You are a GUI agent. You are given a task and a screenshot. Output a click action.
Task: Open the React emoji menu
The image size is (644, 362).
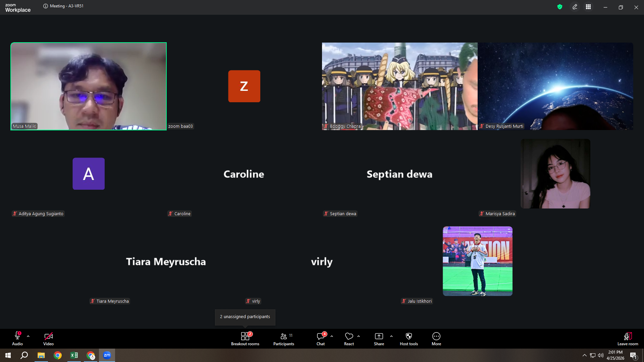[349, 339]
